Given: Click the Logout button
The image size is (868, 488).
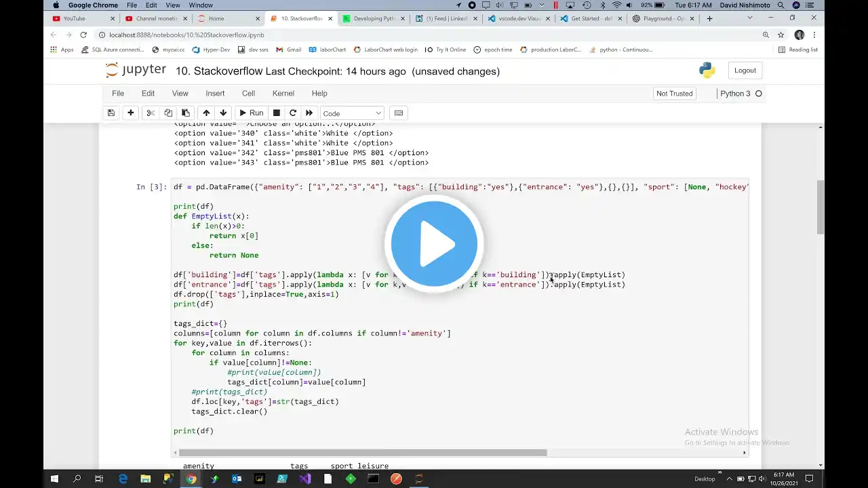Looking at the screenshot, I should click(745, 70).
